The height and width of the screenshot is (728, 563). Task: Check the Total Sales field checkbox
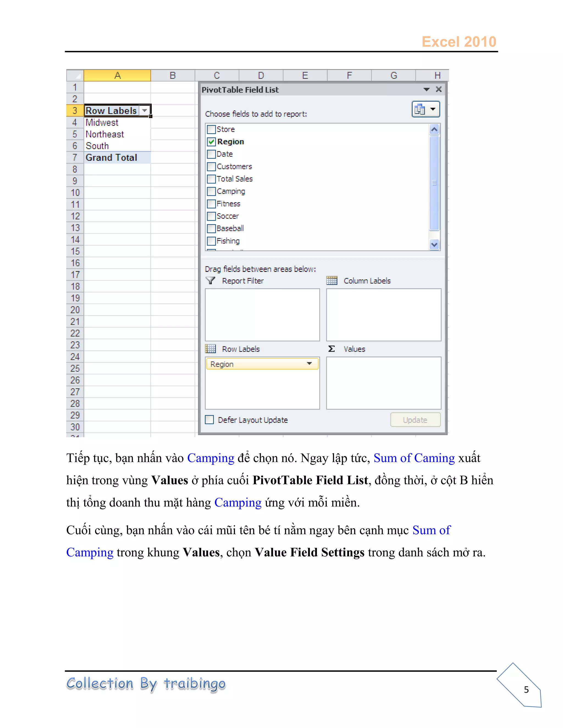click(211, 179)
